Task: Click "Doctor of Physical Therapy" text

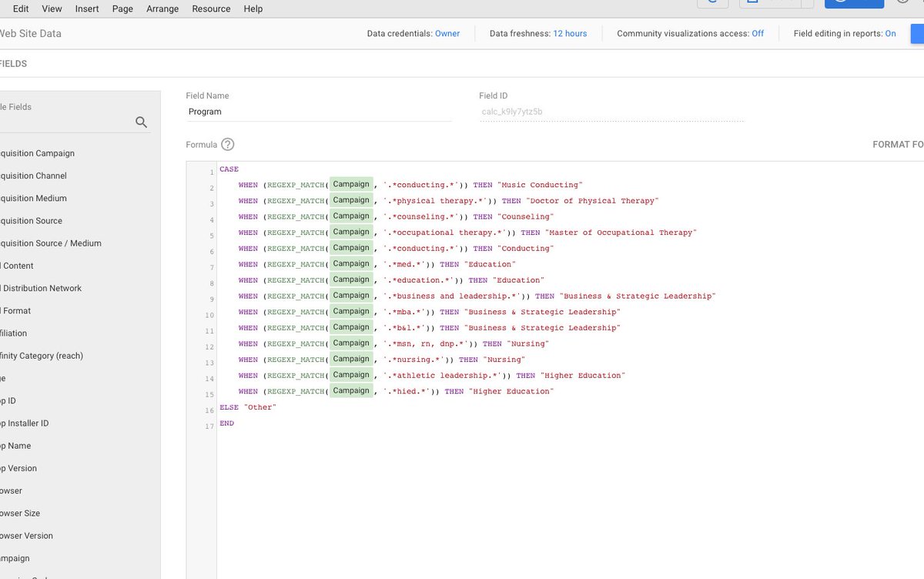Action: [592, 201]
